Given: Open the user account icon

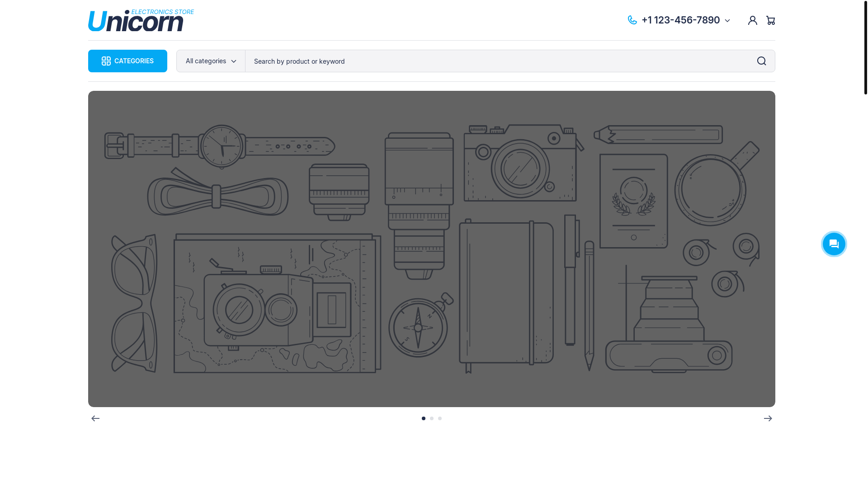Looking at the screenshot, I should click(752, 20).
